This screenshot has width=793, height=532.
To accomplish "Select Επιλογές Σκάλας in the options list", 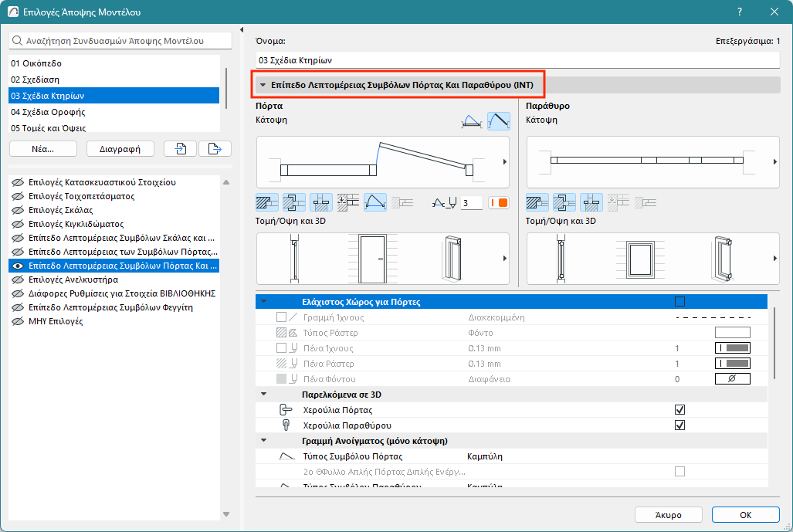I will [x=60, y=210].
